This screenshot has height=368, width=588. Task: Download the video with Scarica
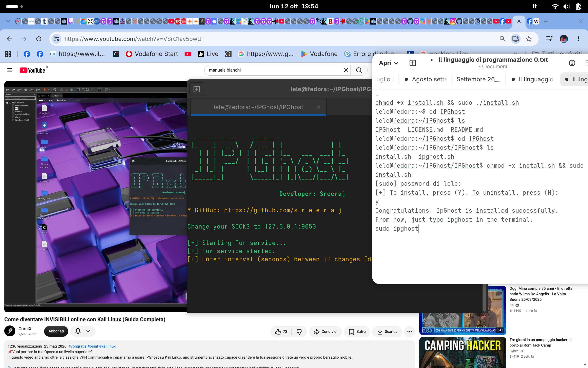(387, 331)
